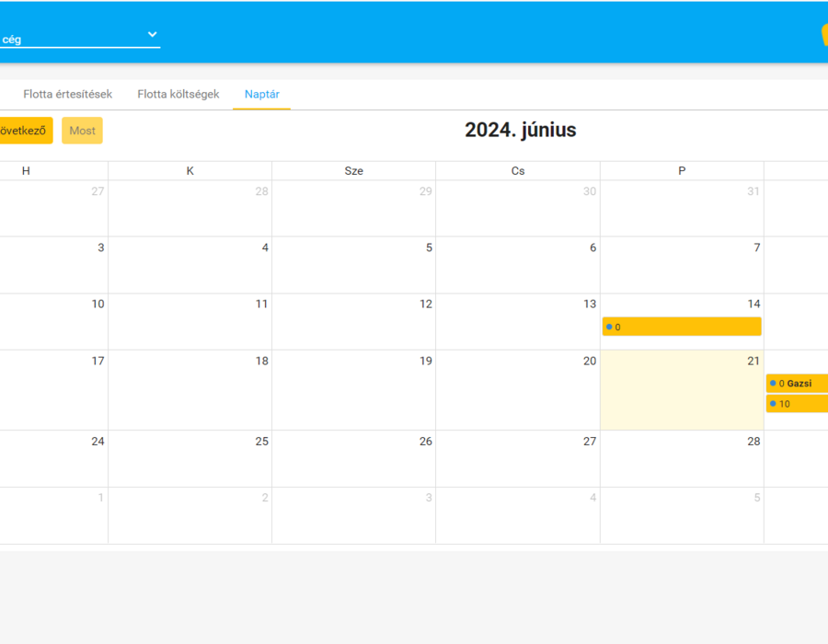Click the "2024. június" month title
The image size is (828, 644).
click(x=520, y=130)
